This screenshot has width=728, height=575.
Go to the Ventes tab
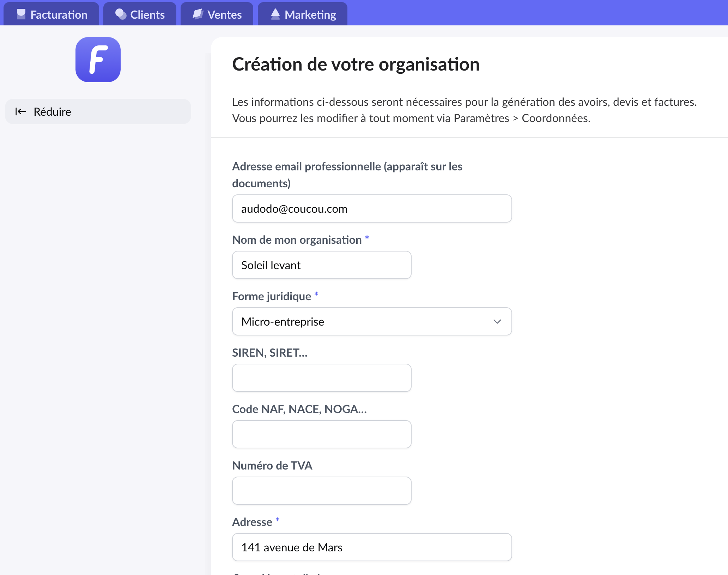217,14
